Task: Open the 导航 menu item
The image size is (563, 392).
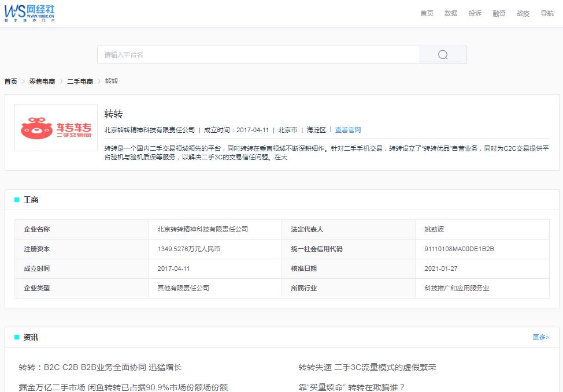Action: coord(546,13)
